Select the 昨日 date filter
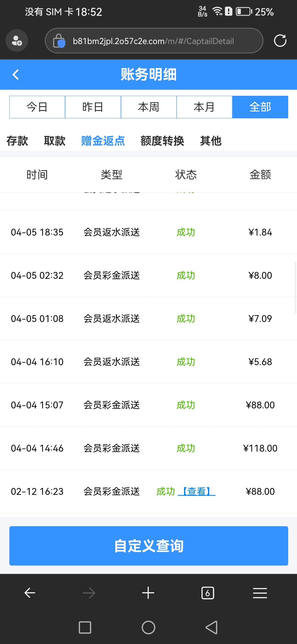This screenshot has width=297, height=644. (93, 107)
